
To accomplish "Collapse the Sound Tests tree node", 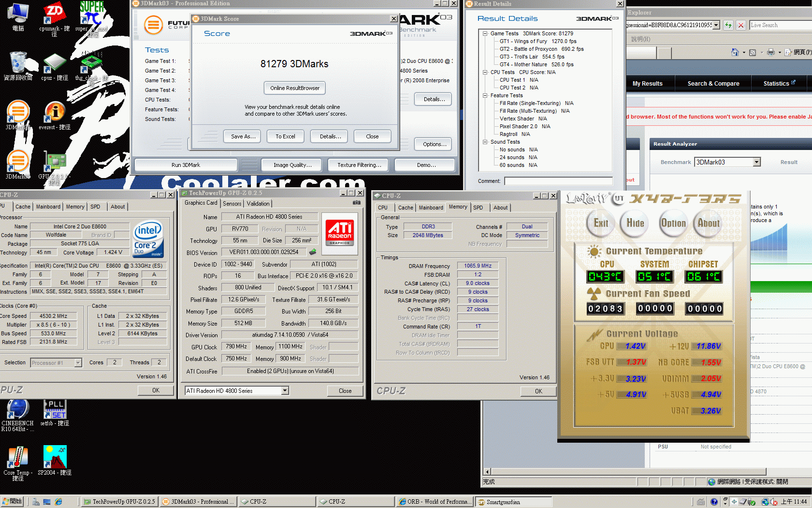I will click(485, 142).
